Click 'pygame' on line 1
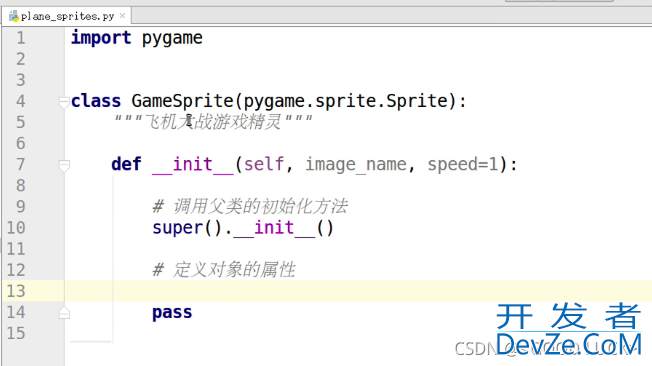Screen dimensions: 652x366 (172, 39)
